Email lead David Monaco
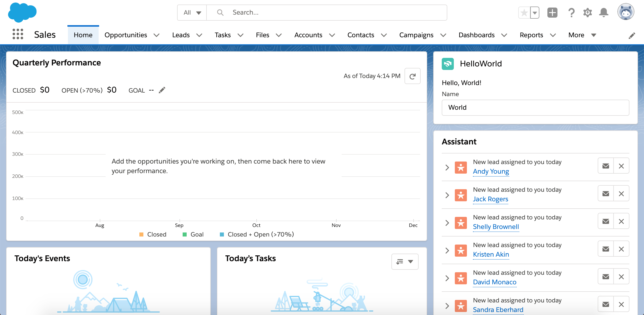 pyautogui.click(x=606, y=277)
